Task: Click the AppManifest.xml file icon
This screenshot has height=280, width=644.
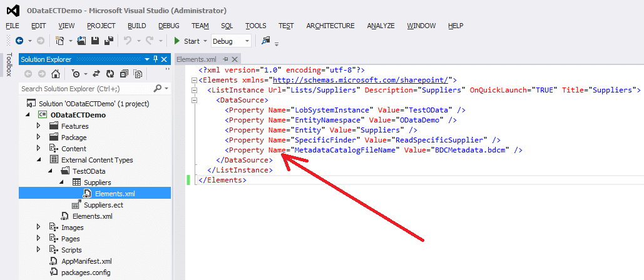Action: 54,261
